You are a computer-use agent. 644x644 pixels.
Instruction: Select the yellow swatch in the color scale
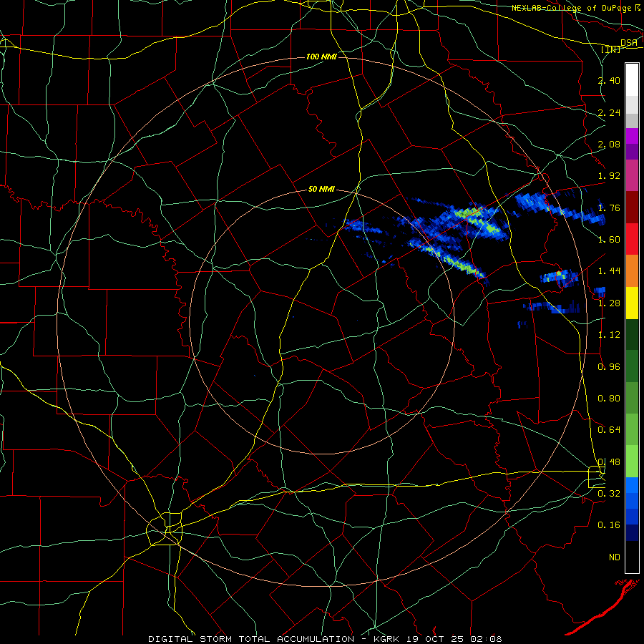[x=632, y=303]
